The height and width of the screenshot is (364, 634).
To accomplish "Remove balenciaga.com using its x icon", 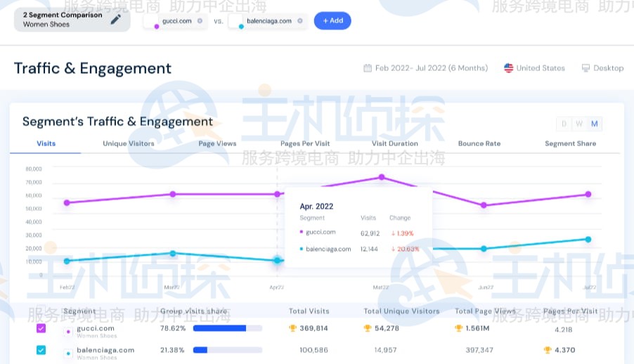I will pyautogui.click(x=299, y=21).
